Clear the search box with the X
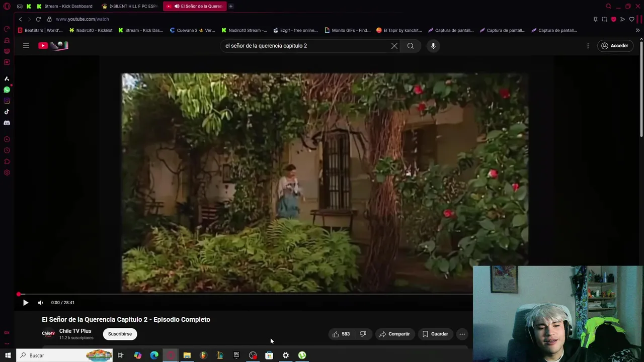The image size is (644, 362). tap(394, 46)
